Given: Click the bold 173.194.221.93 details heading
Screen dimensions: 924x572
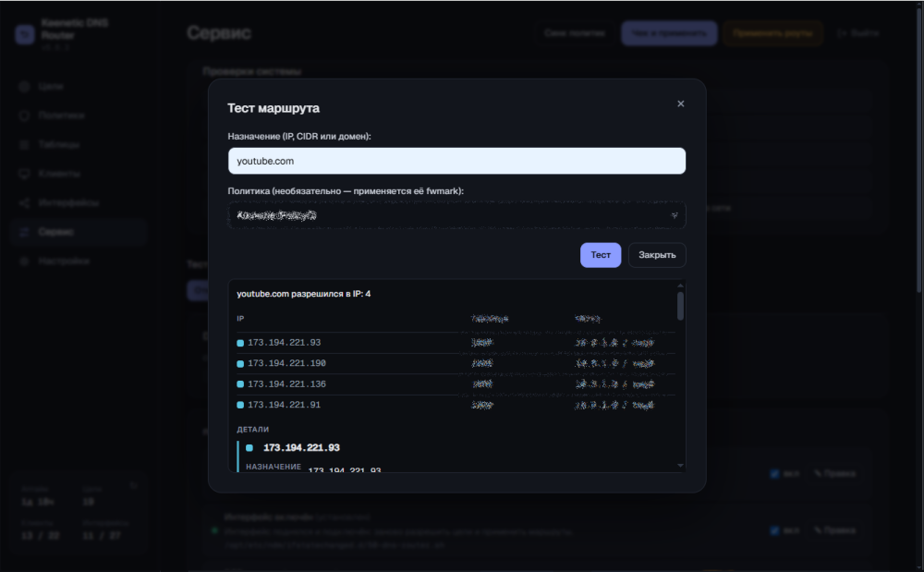Looking at the screenshot, I should 301,447.
